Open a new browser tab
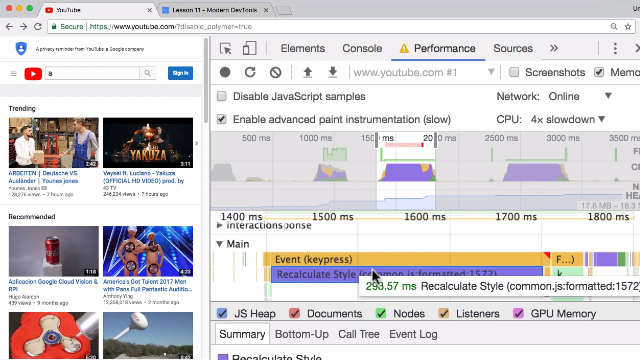Viewport: 640px width, 360px height. coord(284,11)
